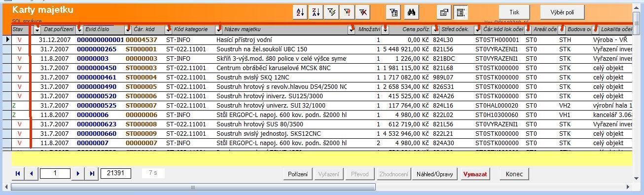Click location code ST0H10300060 cell
Image resolution: width=644 pixels, height=195 pixels.
(499, 115)
